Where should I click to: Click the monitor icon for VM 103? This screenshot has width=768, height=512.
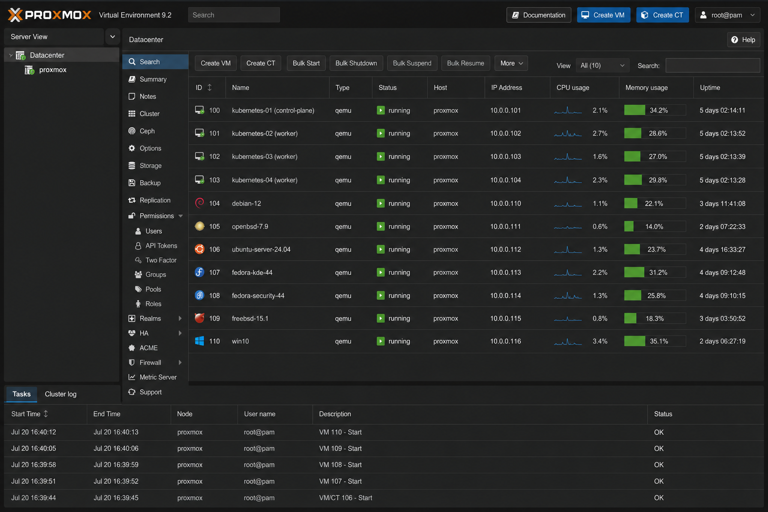pos(199,180)
